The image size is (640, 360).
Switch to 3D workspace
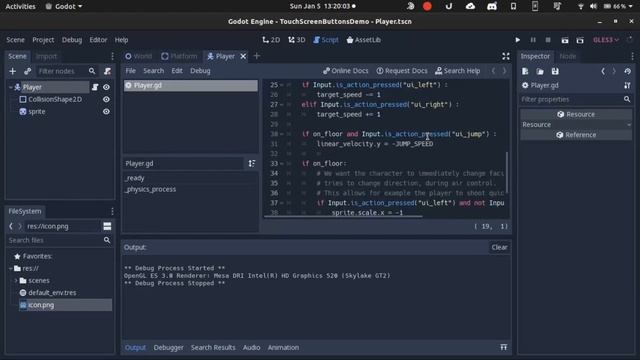[297, 40]
